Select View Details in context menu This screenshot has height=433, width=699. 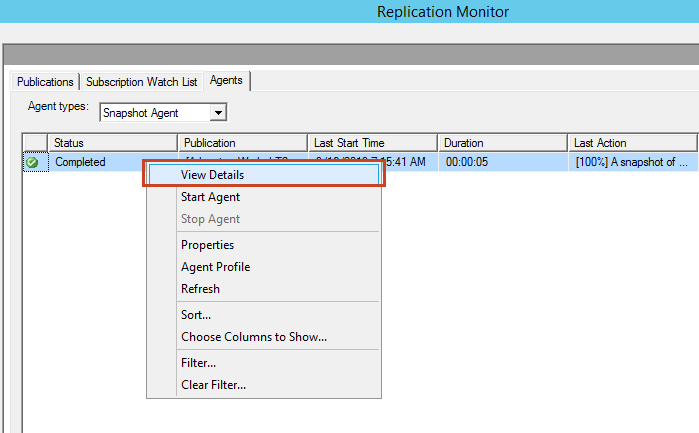point(212,175)
